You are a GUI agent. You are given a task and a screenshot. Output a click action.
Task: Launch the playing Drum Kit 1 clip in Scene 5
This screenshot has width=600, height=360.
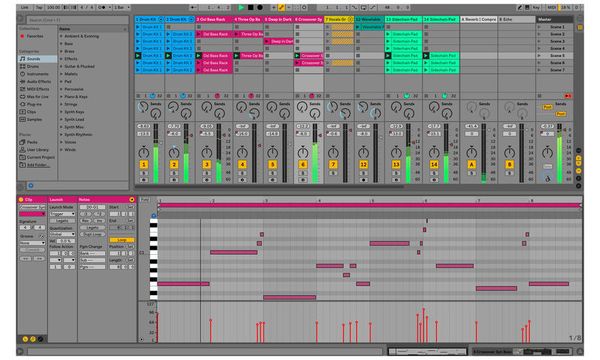(138, 56)
